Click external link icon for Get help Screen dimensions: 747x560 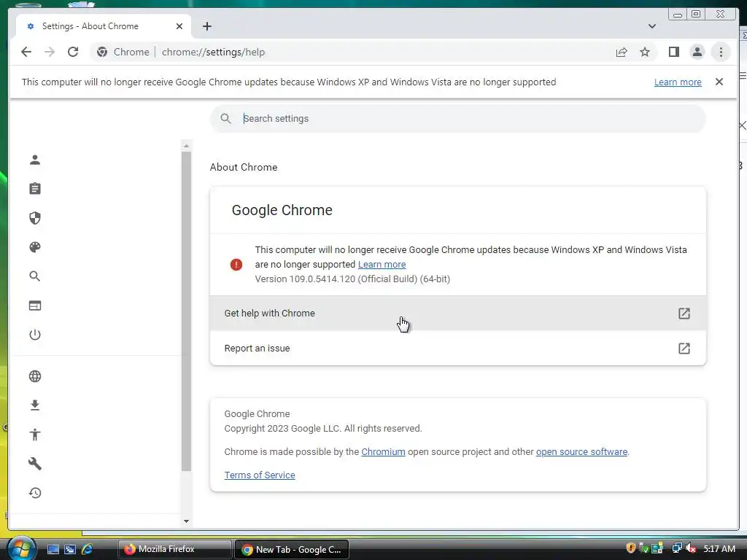click(x=684, y=314)
